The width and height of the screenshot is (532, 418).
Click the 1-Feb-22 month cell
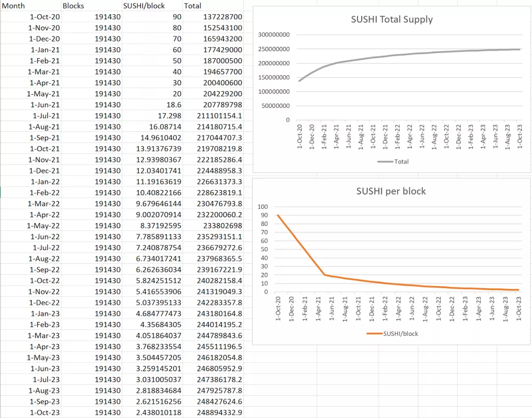tap(31, 193)
